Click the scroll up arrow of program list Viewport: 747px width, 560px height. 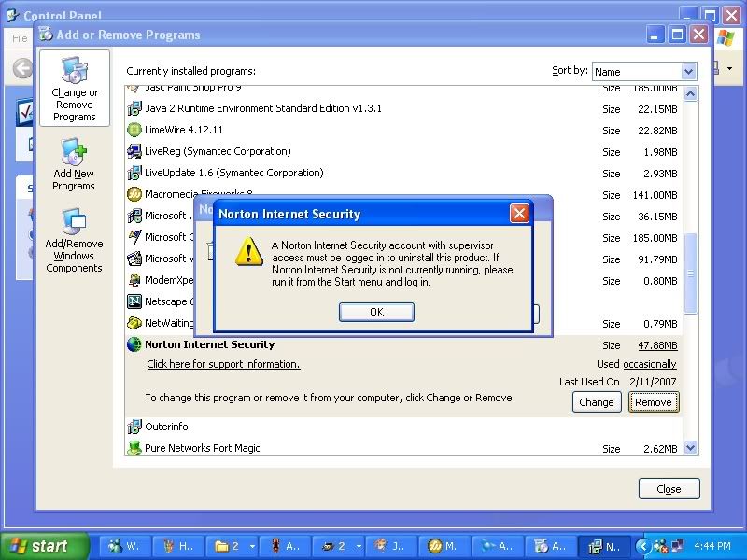coord(690,94)
